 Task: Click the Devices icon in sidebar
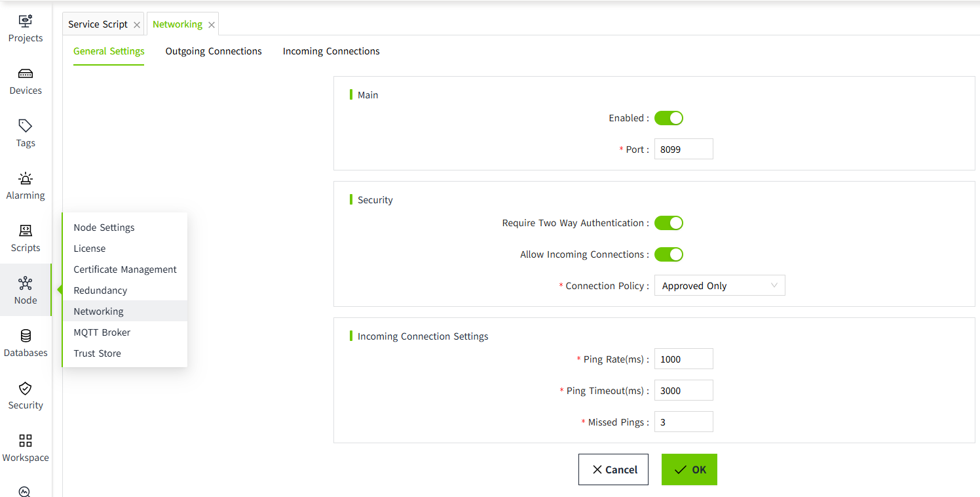pos(26,74)
